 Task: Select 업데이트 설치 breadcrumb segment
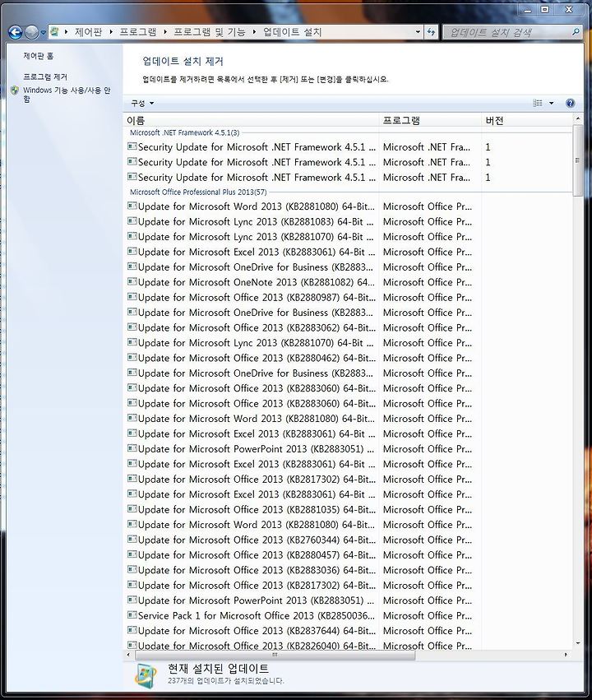292,32
